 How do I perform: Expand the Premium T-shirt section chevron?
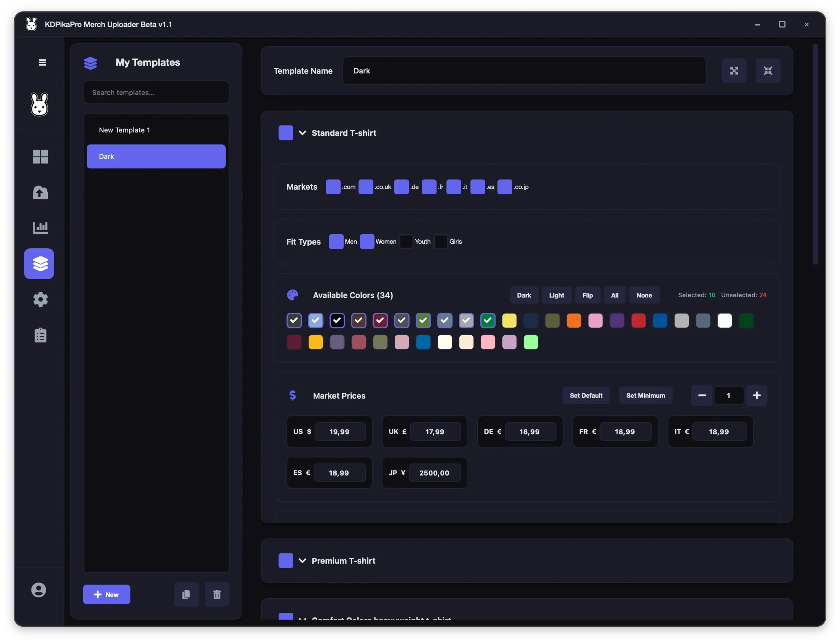pyautogui.click(x=303, y=561)
